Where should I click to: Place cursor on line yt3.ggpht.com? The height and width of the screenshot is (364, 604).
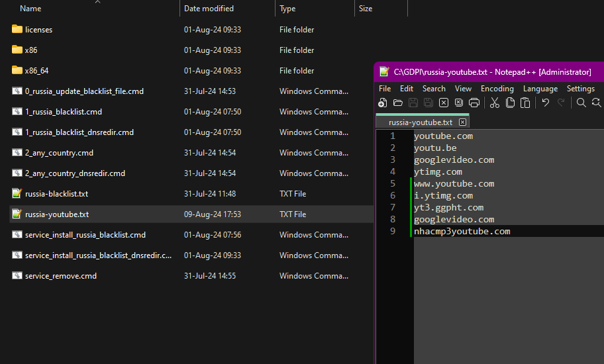click(x=449, y=207)
